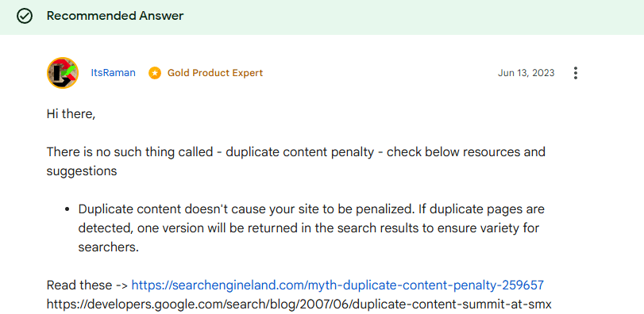Click the Jun 13, 2023 post date
The width and height of the screenshot is (644, 314).
click(x=526, y=73)
